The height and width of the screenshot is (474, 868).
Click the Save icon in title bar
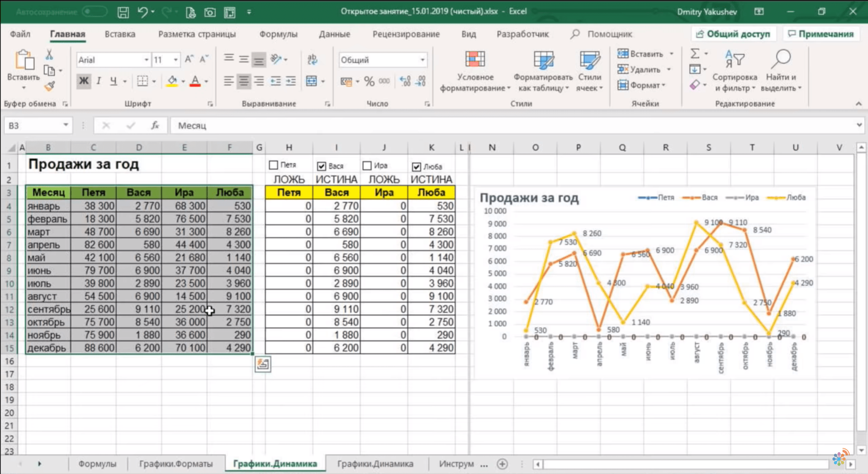[x=123, y=12]
